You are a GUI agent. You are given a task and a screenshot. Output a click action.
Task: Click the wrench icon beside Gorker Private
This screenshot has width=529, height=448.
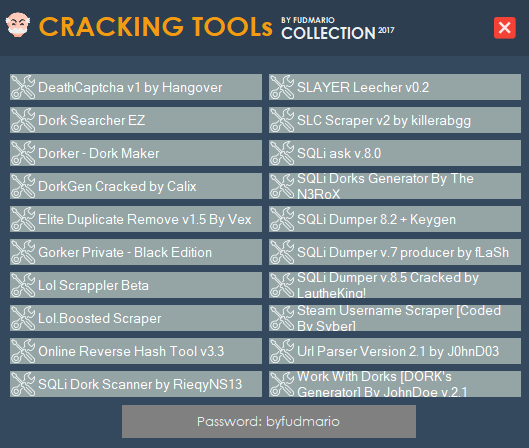coord(23,252)
